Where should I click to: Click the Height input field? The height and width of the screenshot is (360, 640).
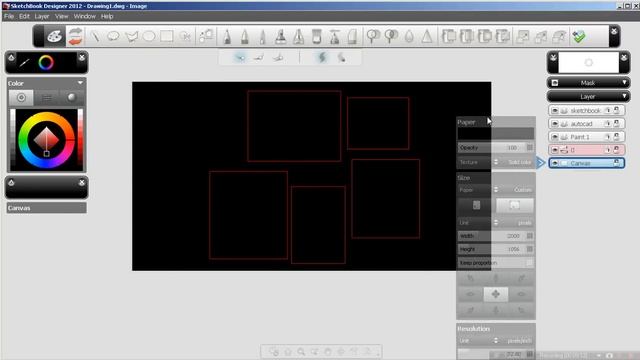point(496,249)
